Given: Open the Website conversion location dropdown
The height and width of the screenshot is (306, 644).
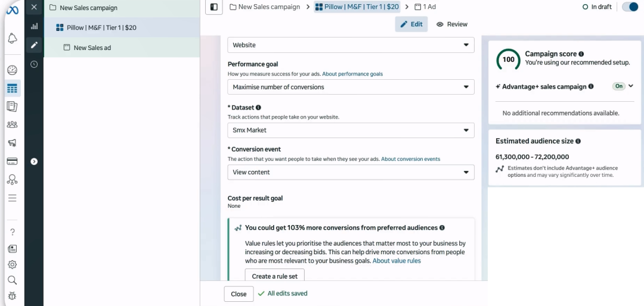Looking at the screenshot, I should coord(351,45).
